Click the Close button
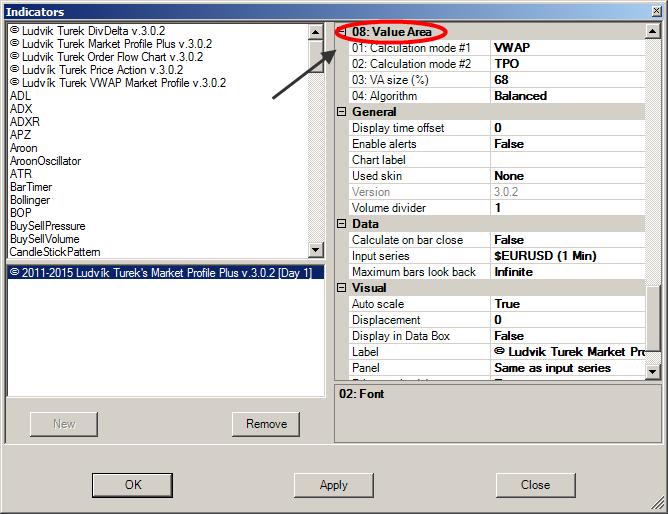Screen dimensions: 668x514 [536, 485]
